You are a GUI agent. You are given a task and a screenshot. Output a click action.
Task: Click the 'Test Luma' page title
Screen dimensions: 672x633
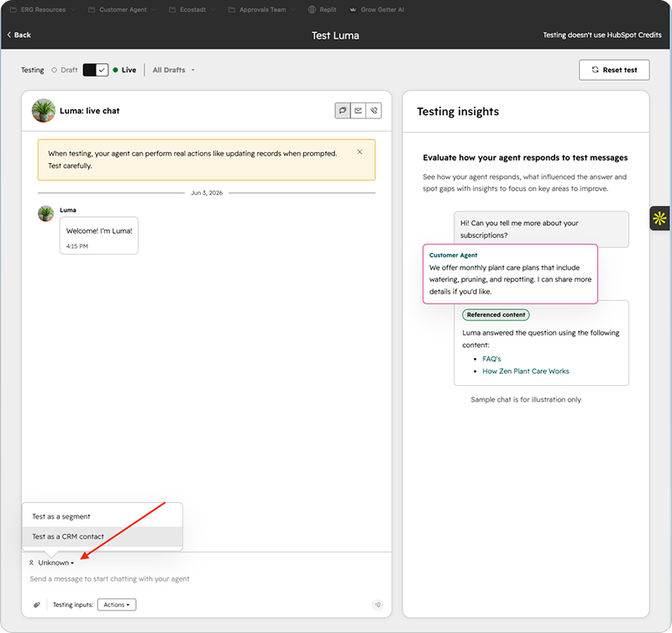click(335, 35)
